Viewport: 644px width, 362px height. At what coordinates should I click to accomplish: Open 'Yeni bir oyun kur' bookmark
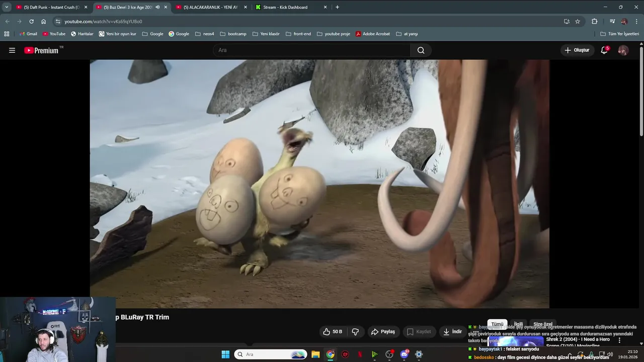117,34
